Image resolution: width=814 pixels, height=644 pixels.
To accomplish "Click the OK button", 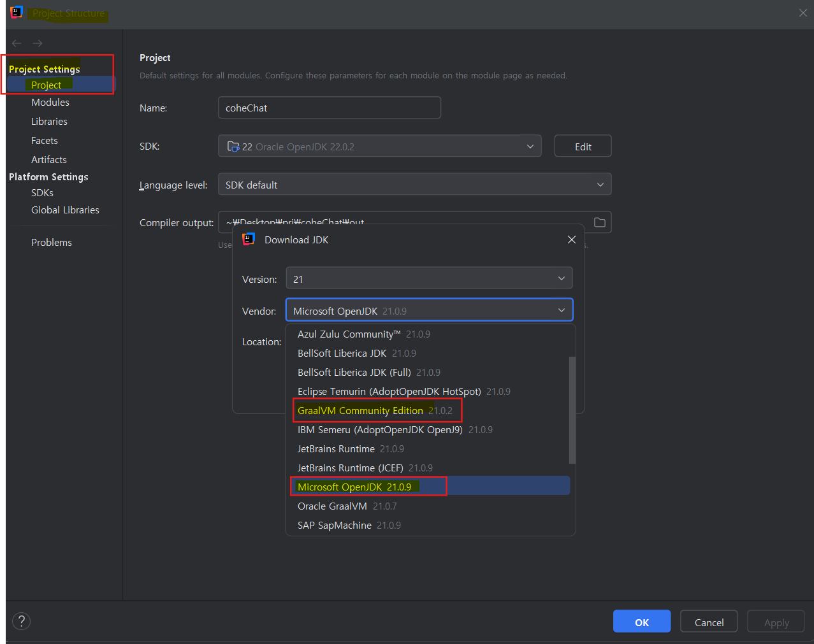I will [x=642, y=622].
